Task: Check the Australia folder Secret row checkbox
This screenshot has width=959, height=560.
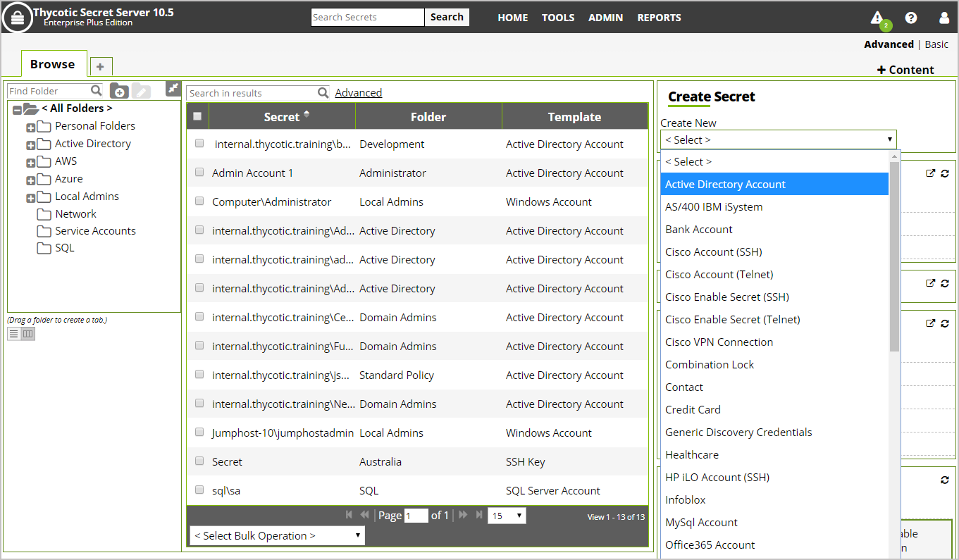Action: 199,461
